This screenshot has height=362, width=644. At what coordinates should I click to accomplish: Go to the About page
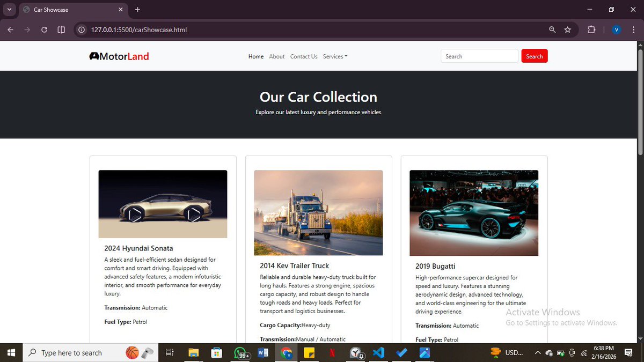click(x=277, y=56)
